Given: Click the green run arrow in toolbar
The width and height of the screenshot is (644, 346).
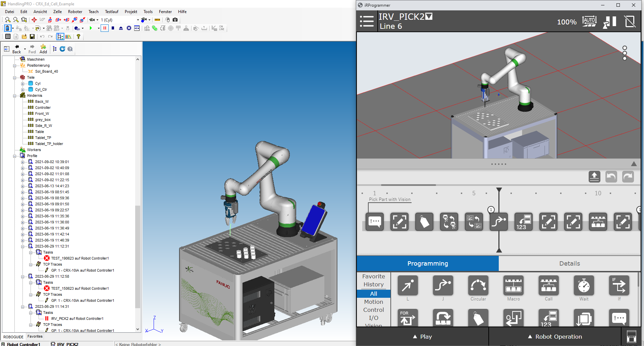Looking at the screenshot, I should pos(91,28).
